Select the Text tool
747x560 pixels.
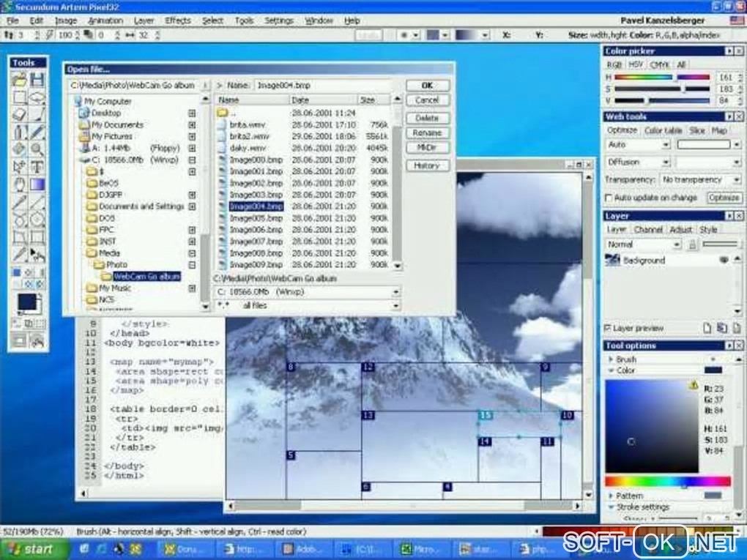coord(37,167)
